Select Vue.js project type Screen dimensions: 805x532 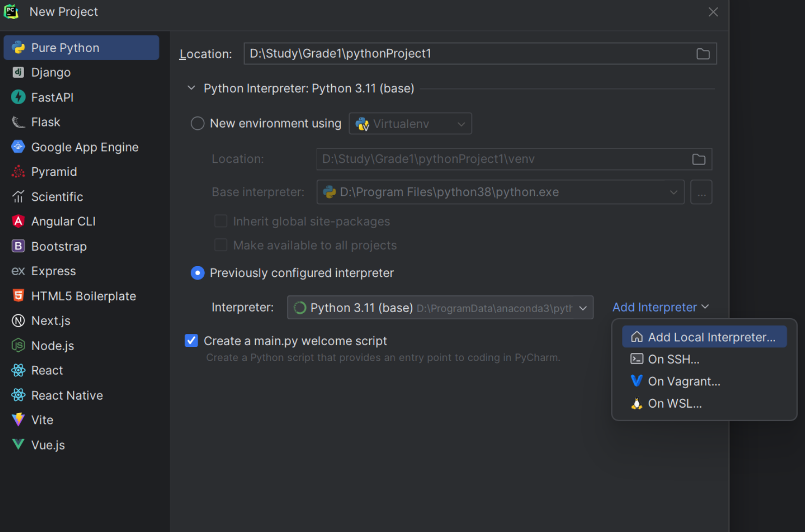click(x=81, y=445)
